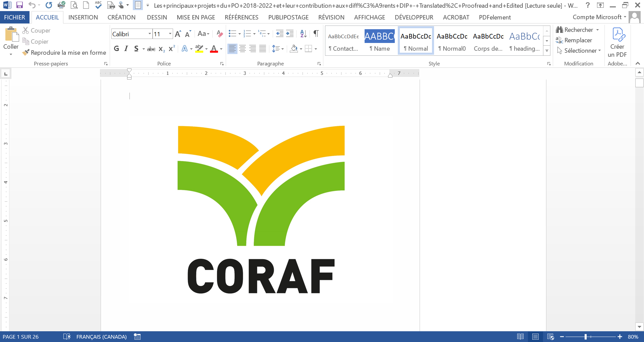This screenshot has width=644, height=342.
Task: Switch to Read mode view in status bar
Action: [x=520, y=337]
